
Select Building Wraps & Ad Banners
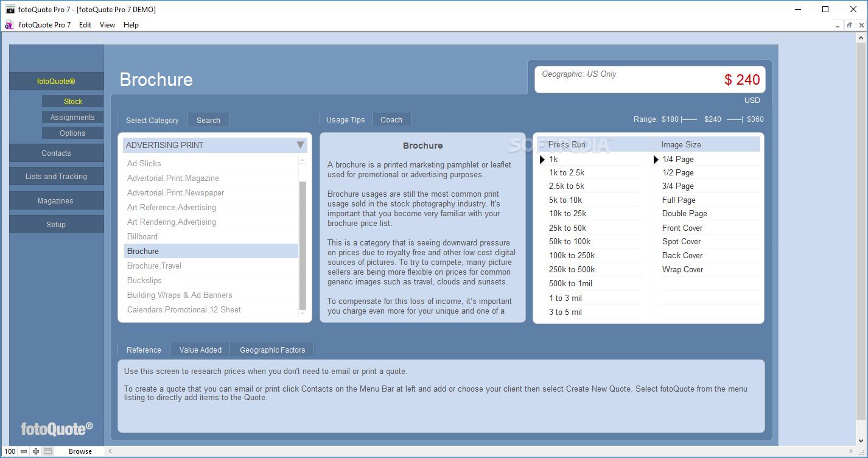211,295
